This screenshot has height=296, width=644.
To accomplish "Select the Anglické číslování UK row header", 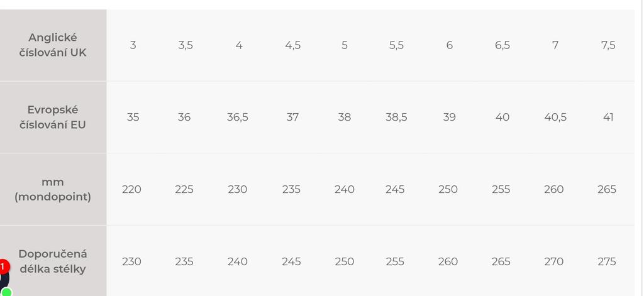I will click(x=53, y=45).
